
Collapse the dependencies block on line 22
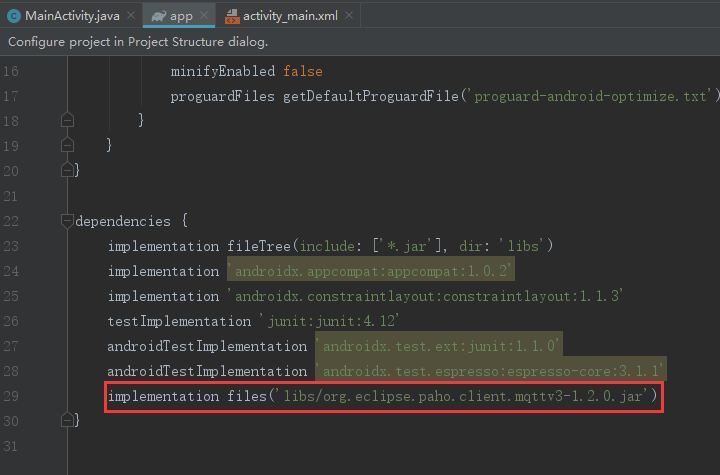[x=68, y=221]
